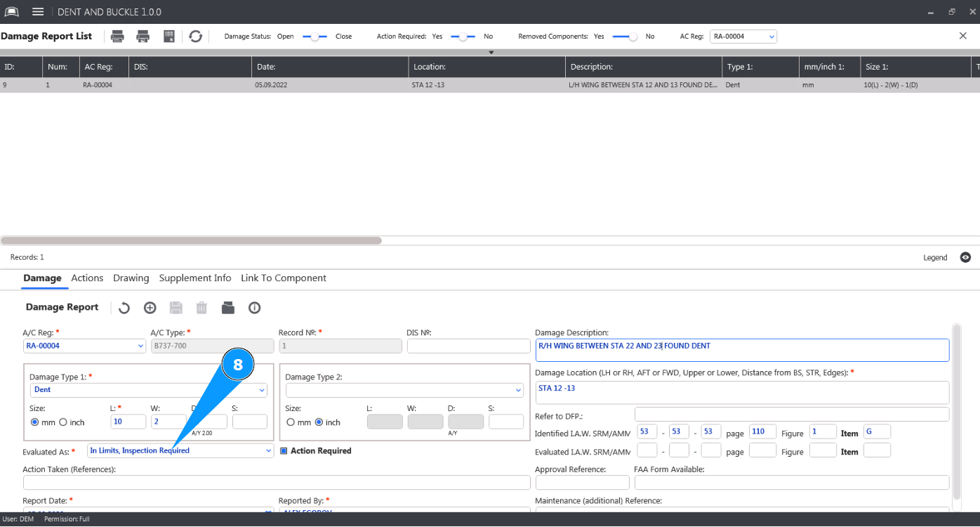Viewport: 980px width, 527px height.
Task: Select inch radio for Damage Type 1 size
Action: [63, 422]
